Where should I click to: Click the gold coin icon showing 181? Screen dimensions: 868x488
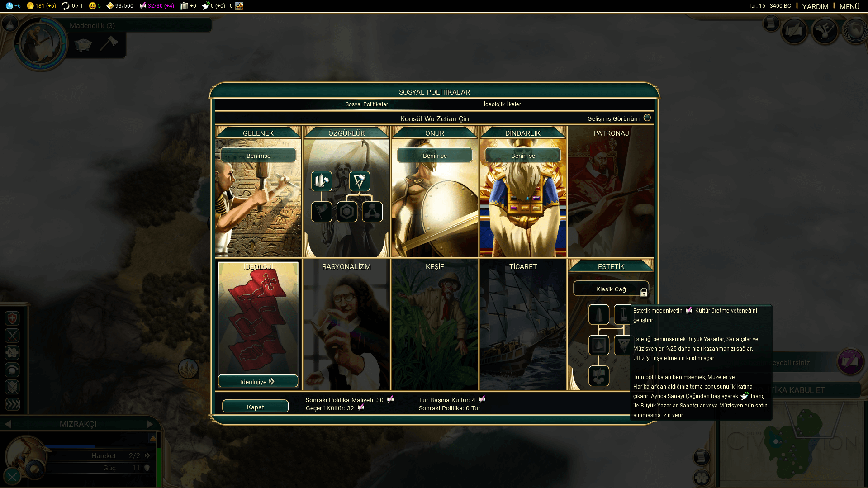click(30, 6)
